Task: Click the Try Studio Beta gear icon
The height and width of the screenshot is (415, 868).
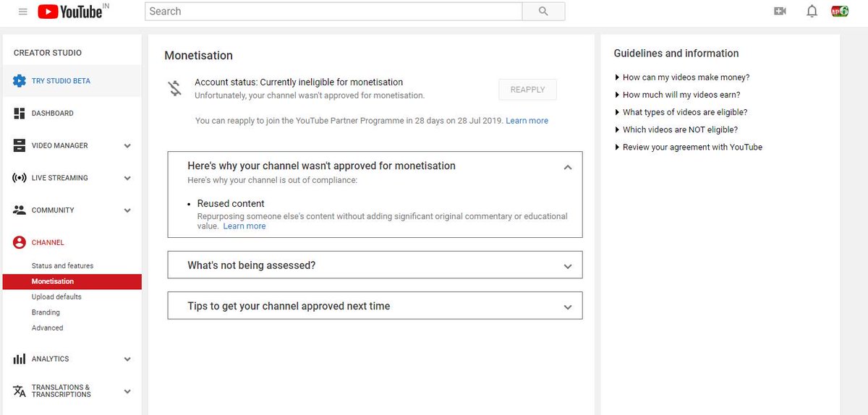Action: (20, 81)
